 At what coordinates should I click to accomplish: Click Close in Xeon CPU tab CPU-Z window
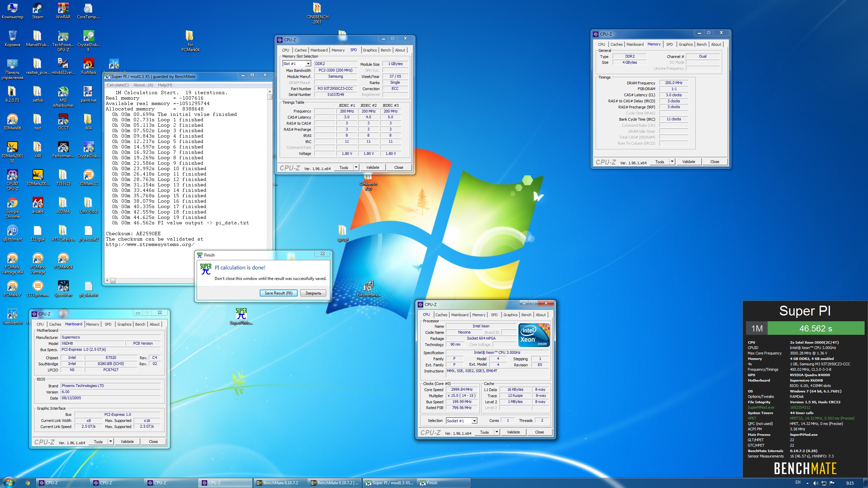pos(539,432)
